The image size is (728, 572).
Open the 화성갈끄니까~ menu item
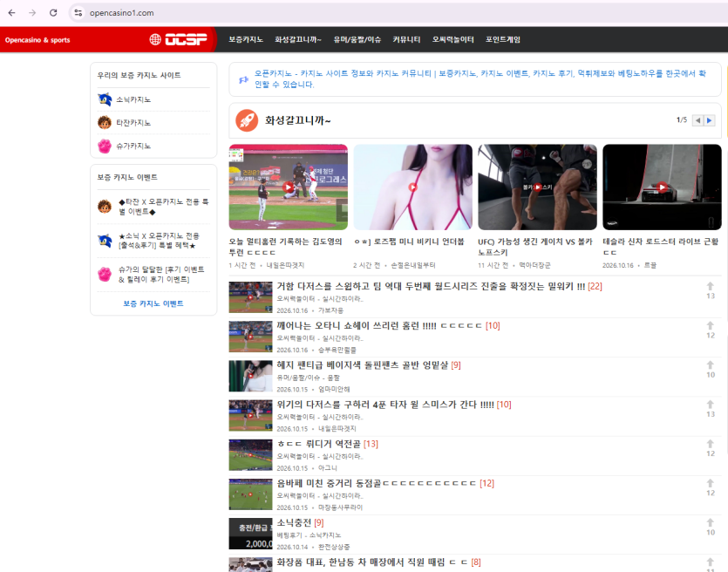(x=298, y=39)
